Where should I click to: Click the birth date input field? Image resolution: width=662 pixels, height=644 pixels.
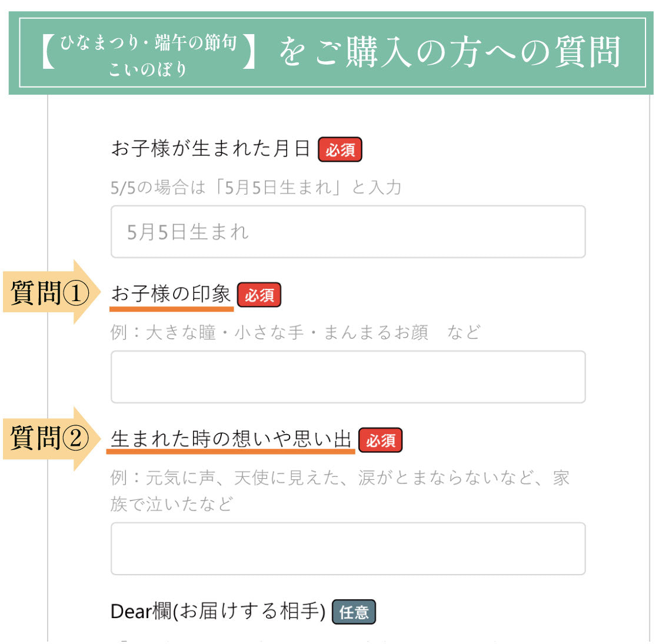coord(348,232)
